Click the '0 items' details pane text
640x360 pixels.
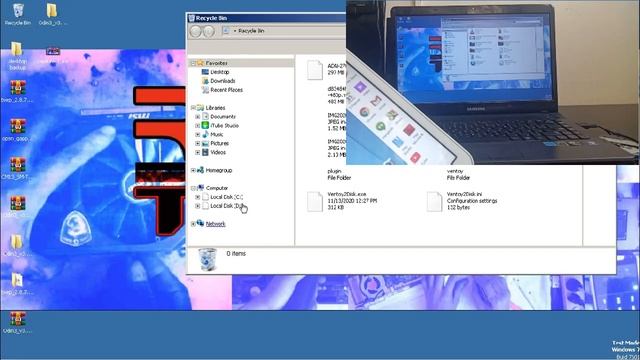tap(236, 254)
